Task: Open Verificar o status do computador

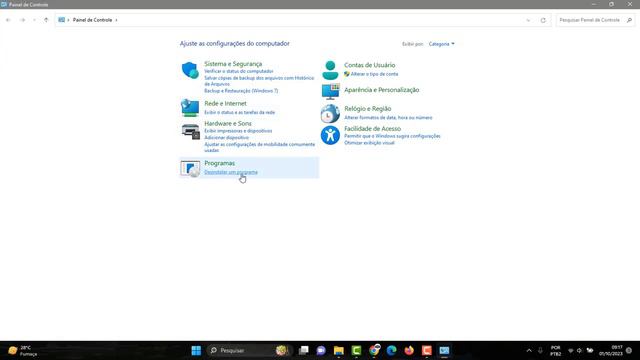Action: 239,71
